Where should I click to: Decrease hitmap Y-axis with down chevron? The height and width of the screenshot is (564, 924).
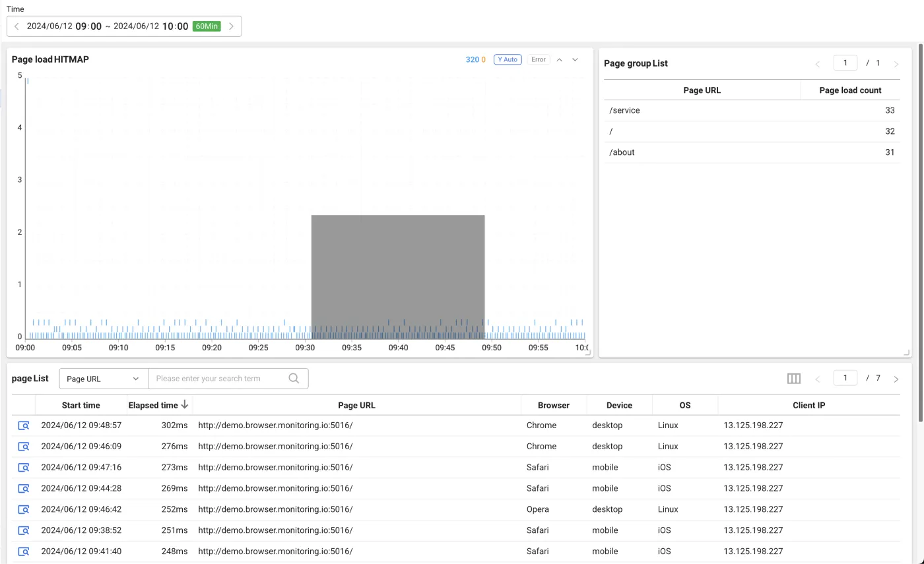pos(575,59)
